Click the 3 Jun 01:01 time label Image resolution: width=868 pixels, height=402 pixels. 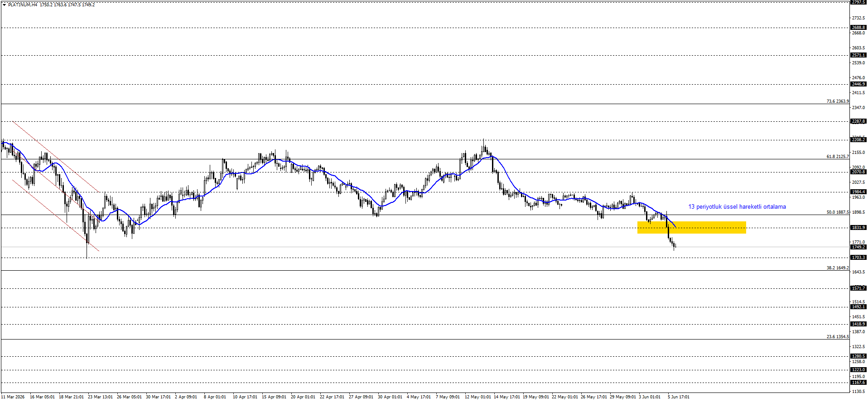(650, 397)
